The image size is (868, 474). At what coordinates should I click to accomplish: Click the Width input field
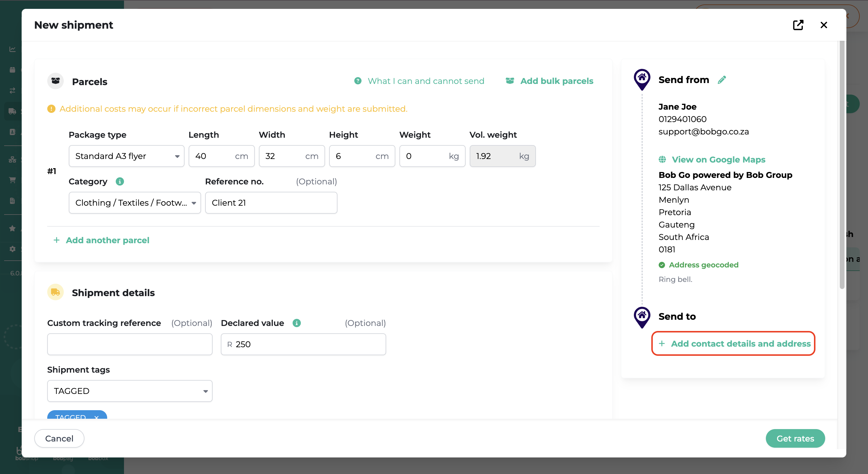pyautogui.click(x=292, y=156)
